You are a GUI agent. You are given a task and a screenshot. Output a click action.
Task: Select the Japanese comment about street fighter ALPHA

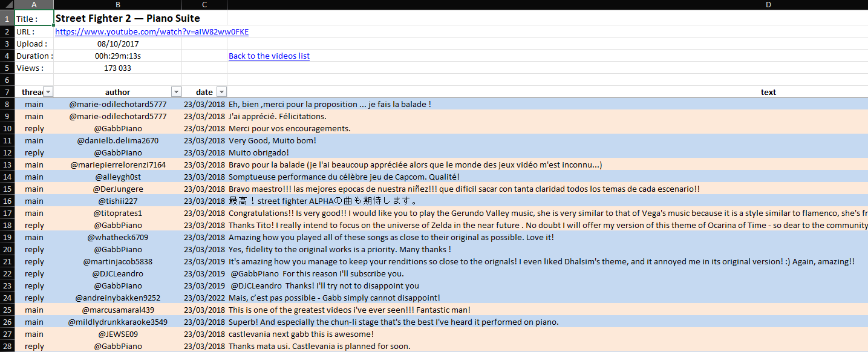click(x=547, y=201)
